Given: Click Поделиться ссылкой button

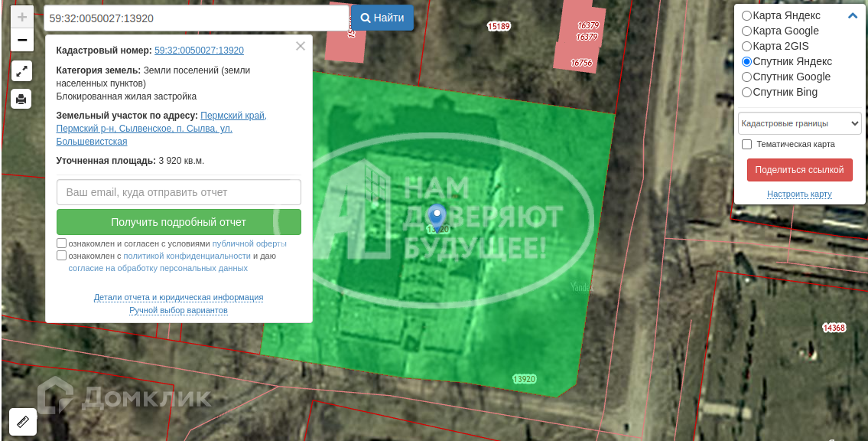Looking at the screenshot, I should pos(799,169).
